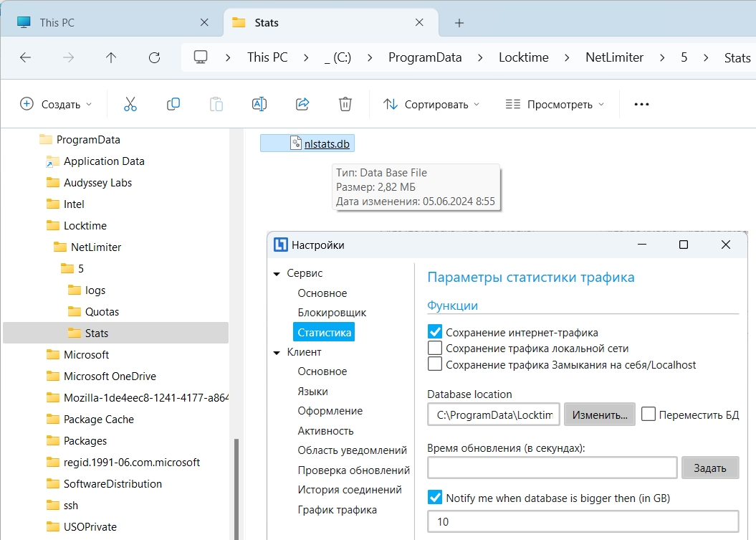The height and width of the screenshot is (540, 756).
Task: Click the Cut scissors icon in toolbar
Action: click(130, 104)
